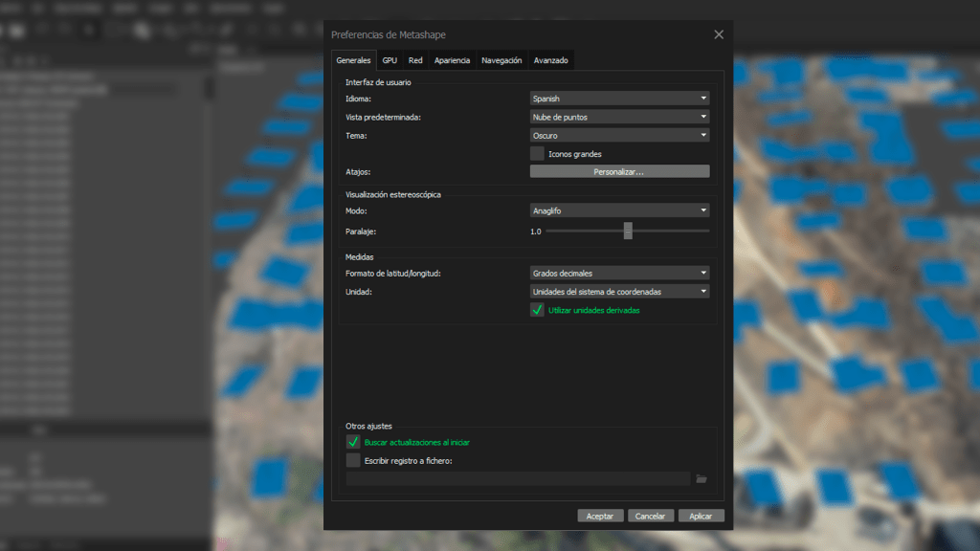Click the log file path input field
This screenshot has width=980, height=551.
pos(518,478)
